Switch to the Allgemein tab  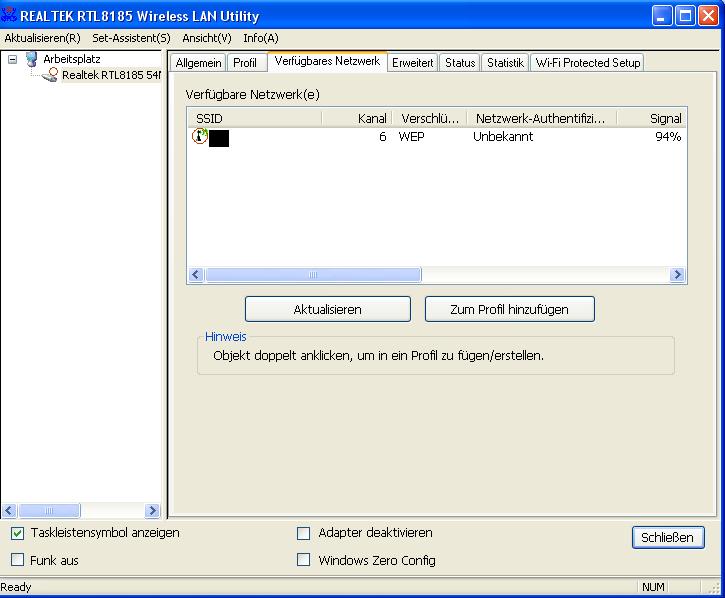198,63
